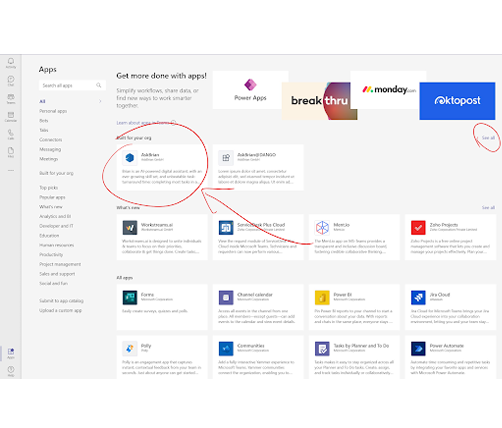
Task: Select Sales and support category
Action: coord(57,274)
